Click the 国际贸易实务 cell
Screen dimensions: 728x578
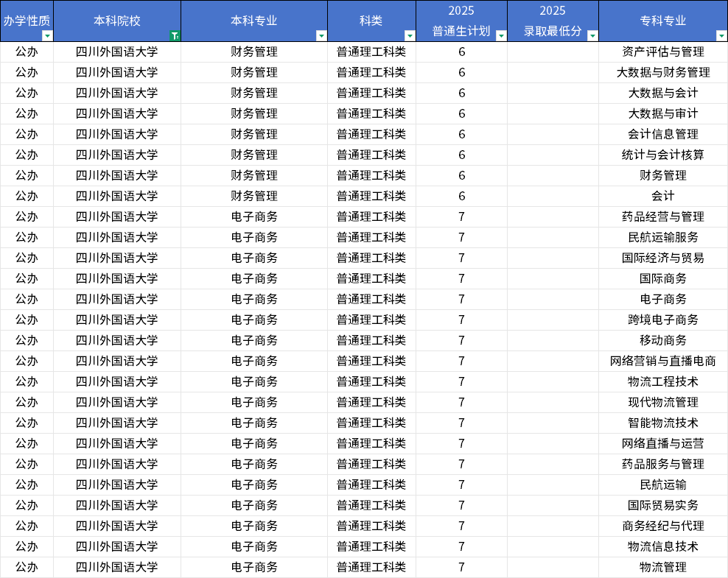tap(663, 505)
